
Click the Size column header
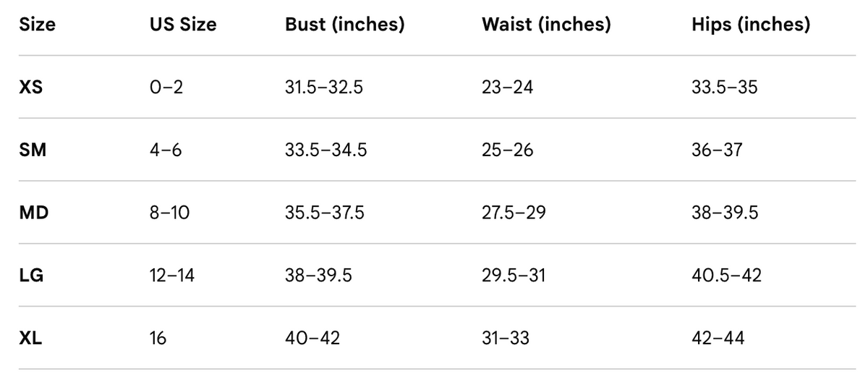[x=37, y=25]
